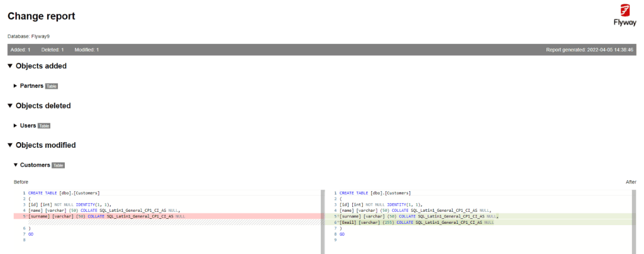Click the Table badge beside Users
This screenshot has width=644, height=254.
point(44,126)
